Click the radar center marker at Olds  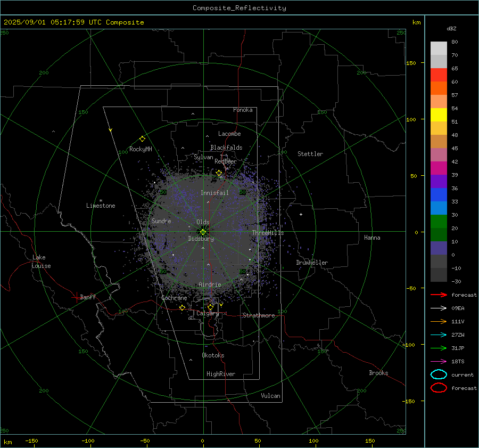coord(203,232)
